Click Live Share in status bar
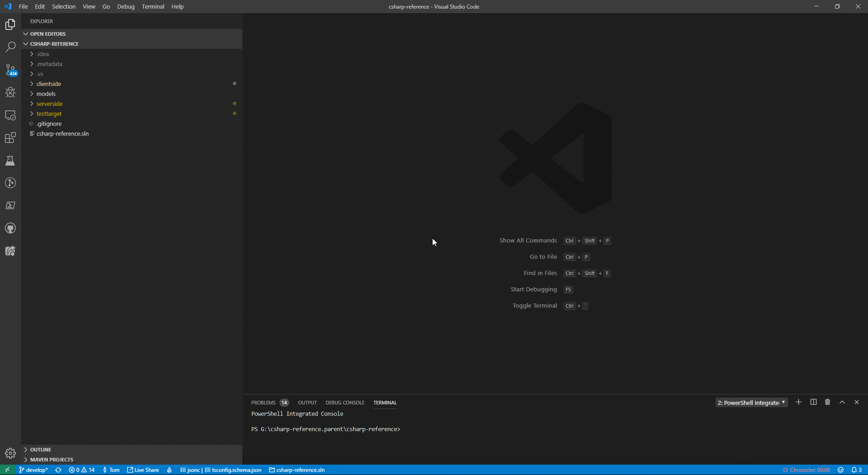 tap(143, 470)
